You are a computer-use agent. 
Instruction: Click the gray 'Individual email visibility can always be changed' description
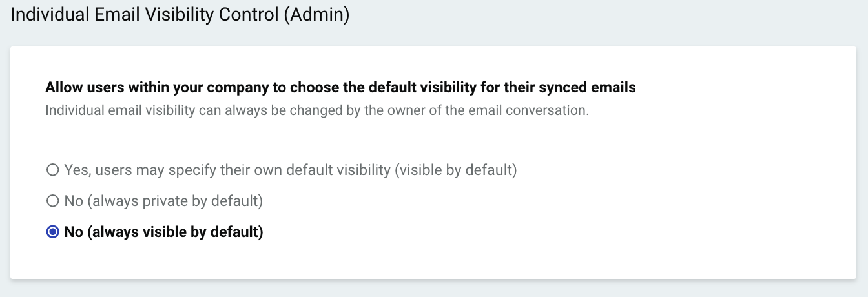point(317,110)
